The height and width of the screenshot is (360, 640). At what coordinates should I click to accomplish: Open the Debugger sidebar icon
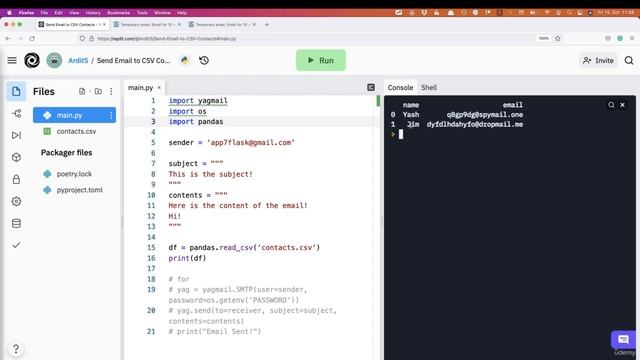[16, 135]
